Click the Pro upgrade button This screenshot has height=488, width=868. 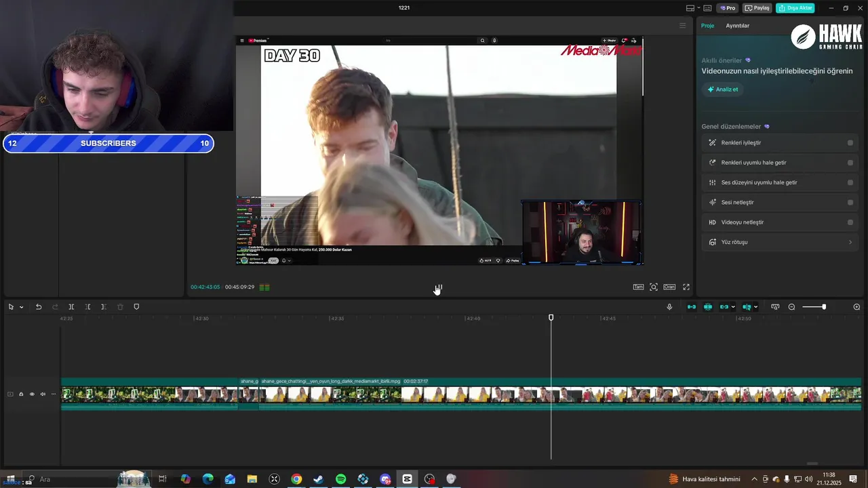pos(728,8)
